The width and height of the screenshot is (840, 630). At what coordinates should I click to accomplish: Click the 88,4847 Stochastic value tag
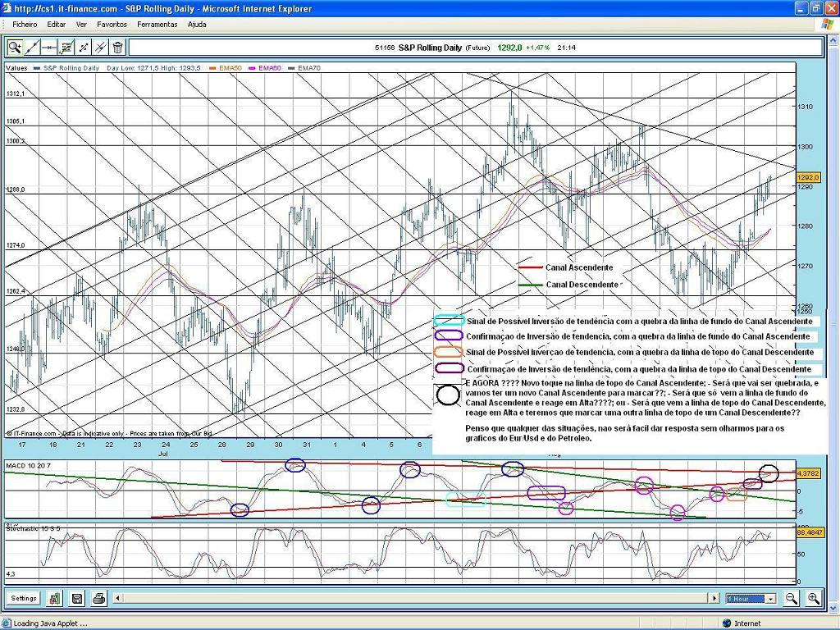(x=808, y=533)
